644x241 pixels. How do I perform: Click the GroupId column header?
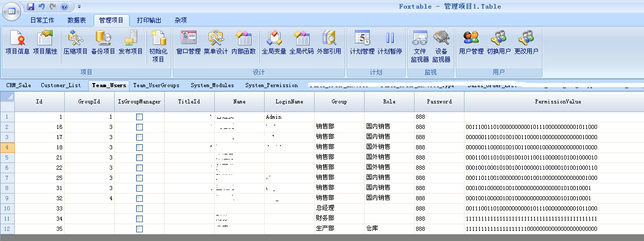click(89, 101)
